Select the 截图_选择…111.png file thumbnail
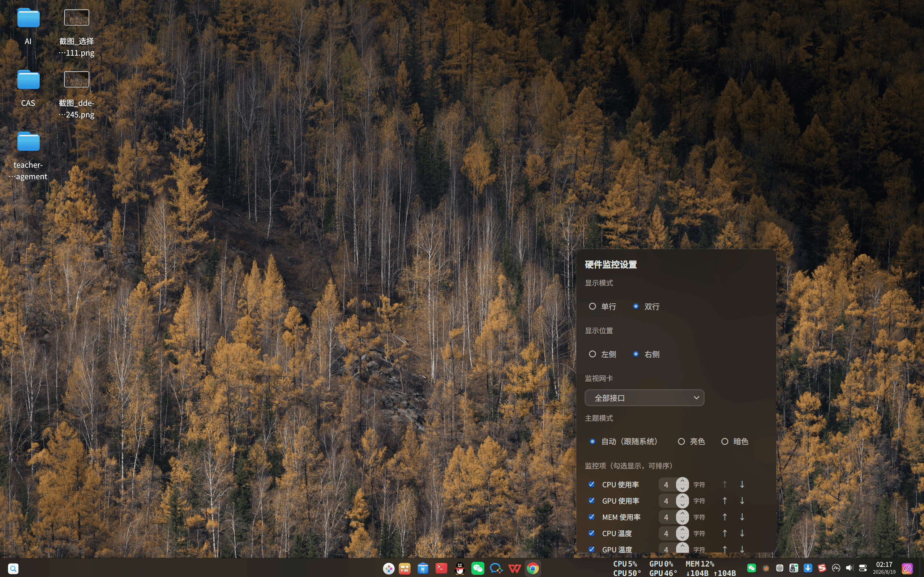924x577 pixels. [x=76, y=18]
